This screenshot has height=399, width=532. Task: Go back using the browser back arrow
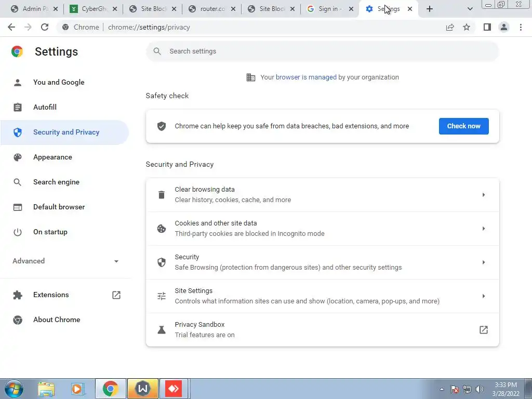(x=11, y=27)
